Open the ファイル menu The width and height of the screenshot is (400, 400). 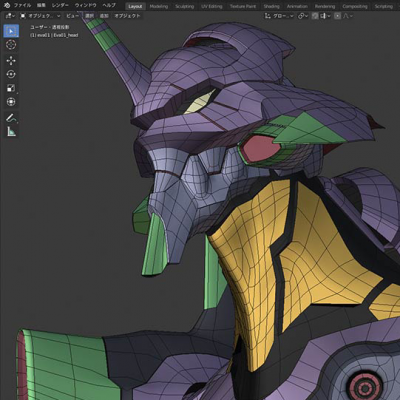(x=23, y=6)
